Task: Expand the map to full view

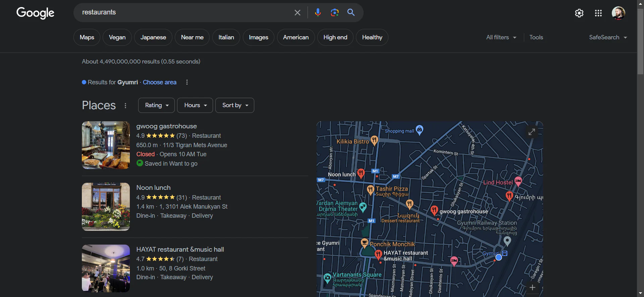Action: click(x=532, y=132)
